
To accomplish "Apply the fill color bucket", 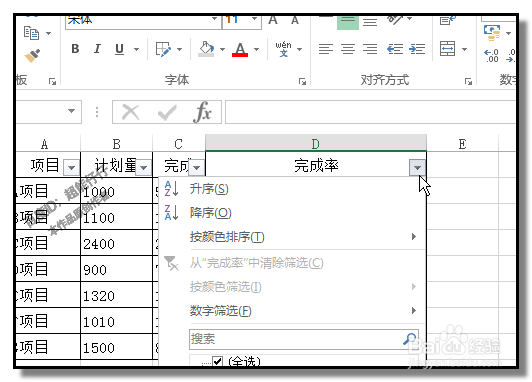I will point(207,50).
